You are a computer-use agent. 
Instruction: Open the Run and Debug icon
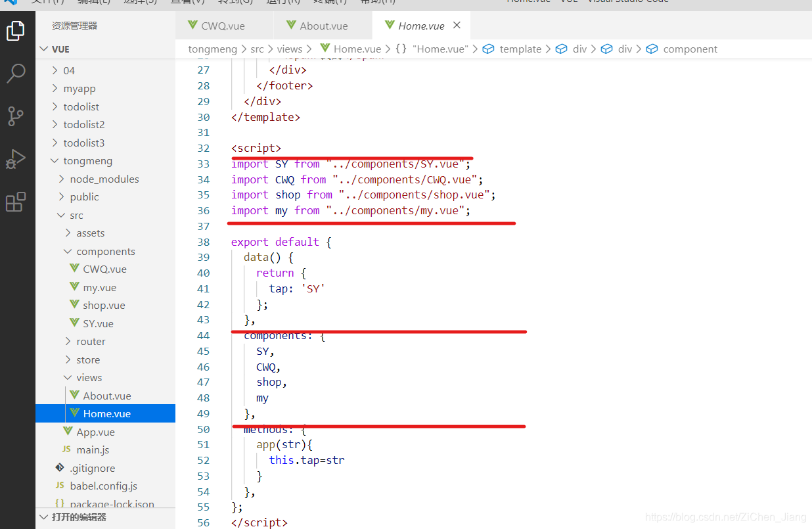point(16,158)
